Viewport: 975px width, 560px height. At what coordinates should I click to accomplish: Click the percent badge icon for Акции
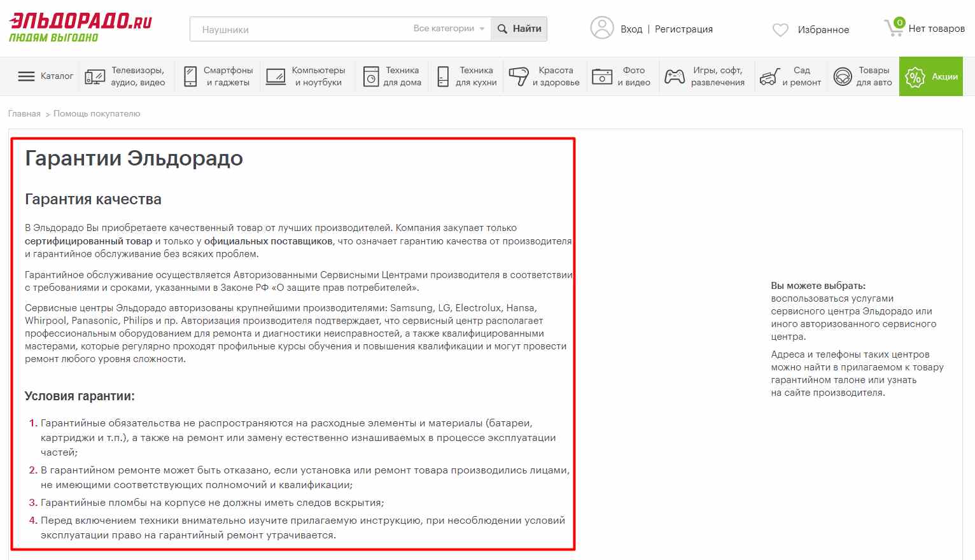pyautogui.click(x=915, y=78)
